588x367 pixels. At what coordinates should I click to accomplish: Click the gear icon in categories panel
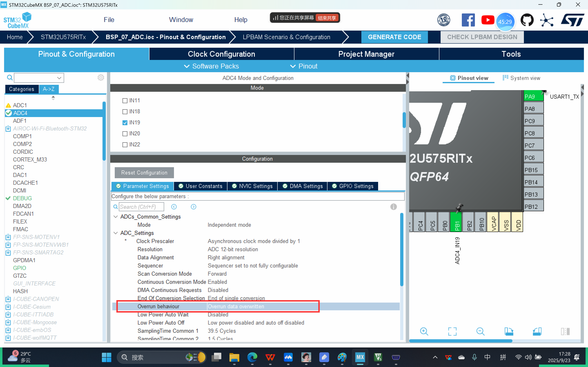tap(101, 78)
